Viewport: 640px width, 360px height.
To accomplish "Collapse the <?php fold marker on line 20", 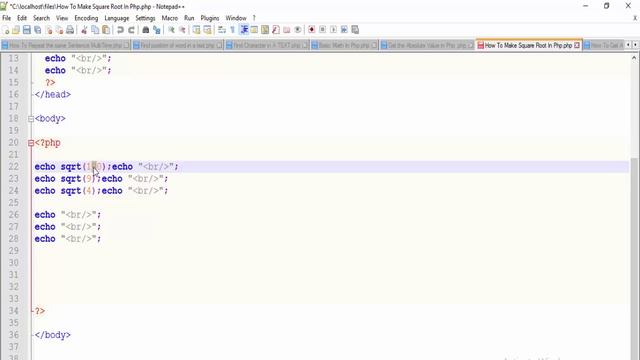I will point(31,143).
